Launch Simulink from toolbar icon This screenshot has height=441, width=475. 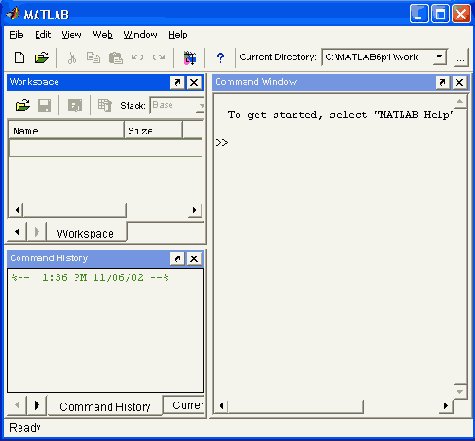click(x=190, y=58)
